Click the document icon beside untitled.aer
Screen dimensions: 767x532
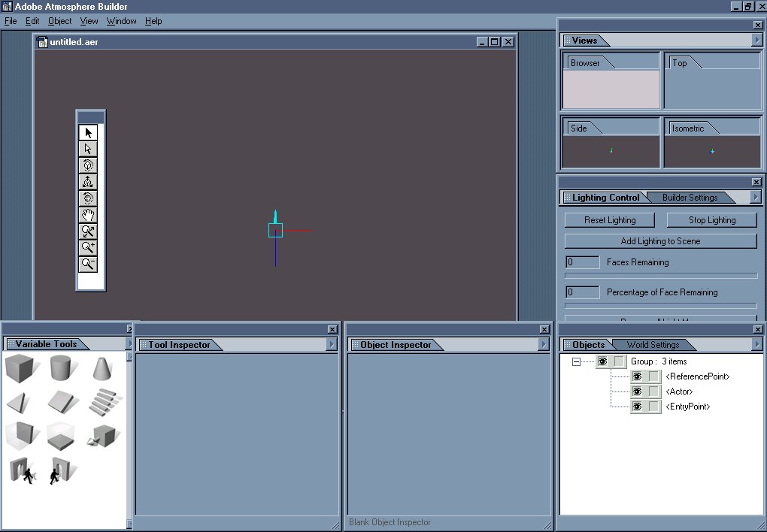coord(43,42)
